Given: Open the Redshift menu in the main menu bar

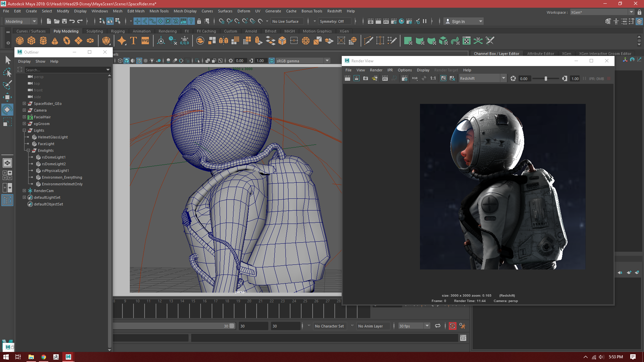Looking at the screenshot, I should [x=334, y=11].
